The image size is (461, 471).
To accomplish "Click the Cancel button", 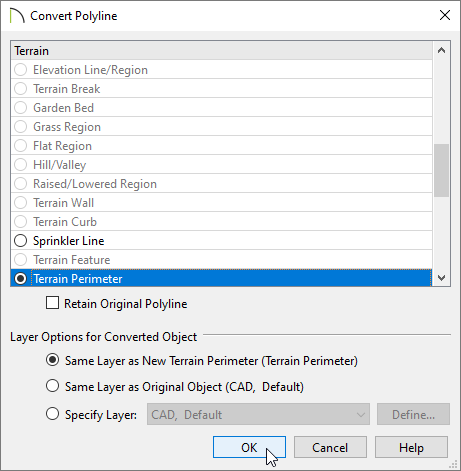I will click(330, 447).
